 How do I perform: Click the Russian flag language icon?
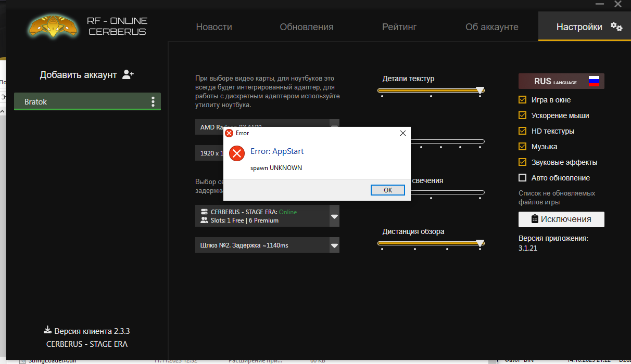pyautogui.click(x=594, y=81)
